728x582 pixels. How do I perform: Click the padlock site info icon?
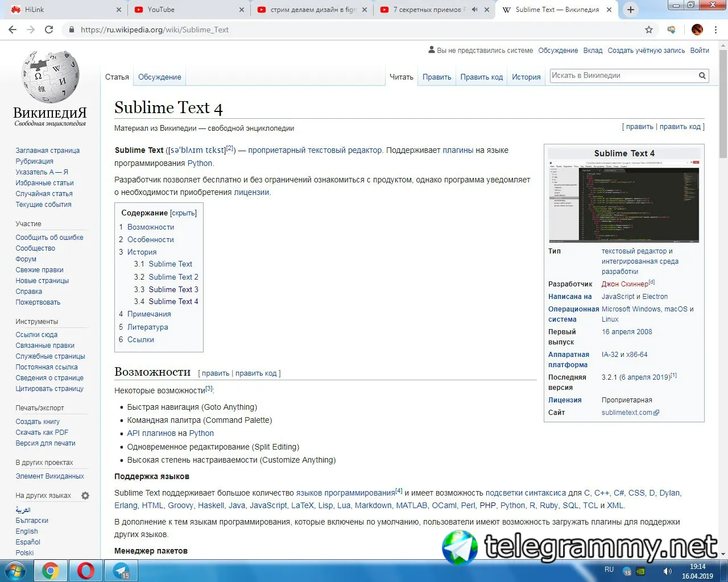(72, 30)
